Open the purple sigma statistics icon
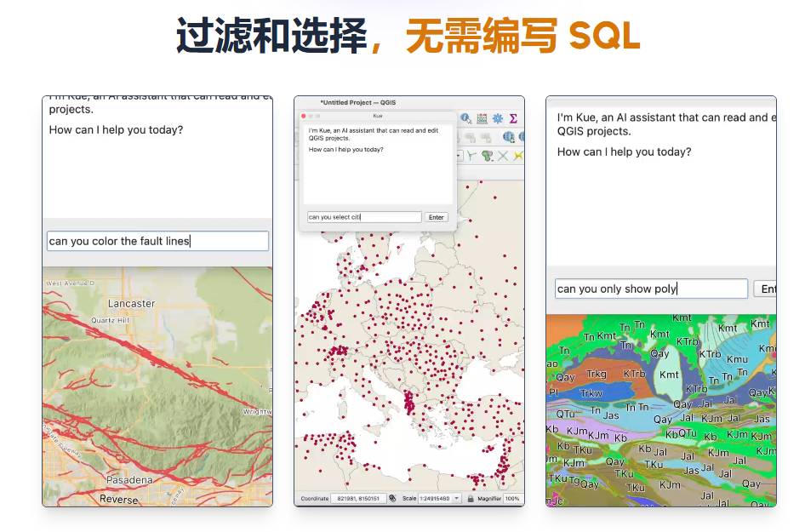This screenshot has width=805, height=532. [x=513, y=118]
